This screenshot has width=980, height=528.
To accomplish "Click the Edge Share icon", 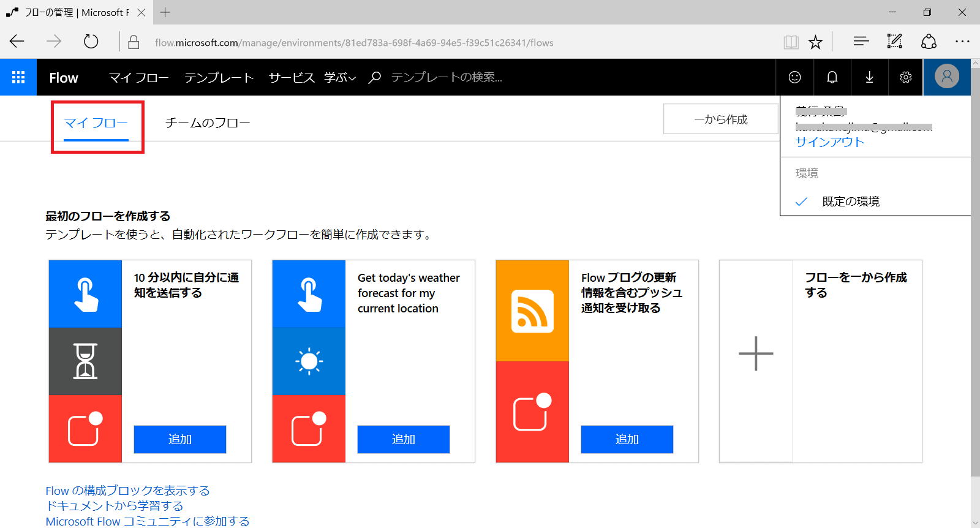I will (929, 42).
